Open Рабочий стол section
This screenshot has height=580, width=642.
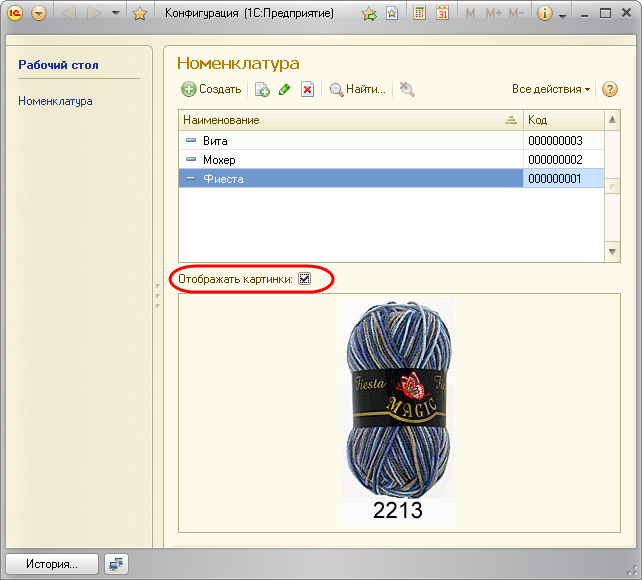coord(58,65)
